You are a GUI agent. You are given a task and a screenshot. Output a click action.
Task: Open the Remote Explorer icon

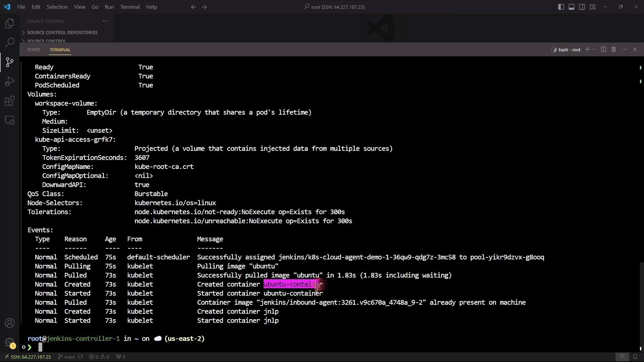[x=10, y=120]
